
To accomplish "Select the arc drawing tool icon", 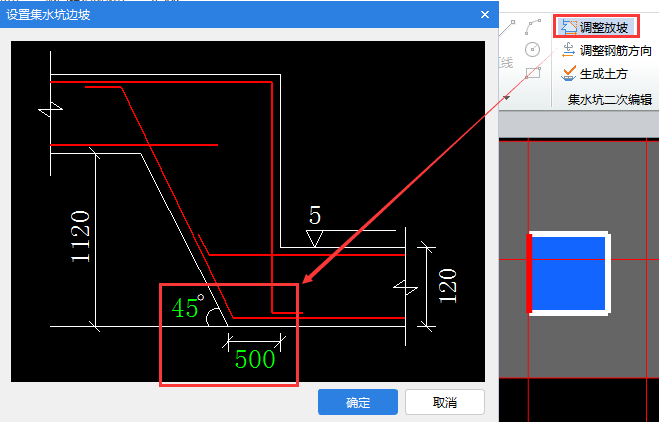I will click(533, 27).
